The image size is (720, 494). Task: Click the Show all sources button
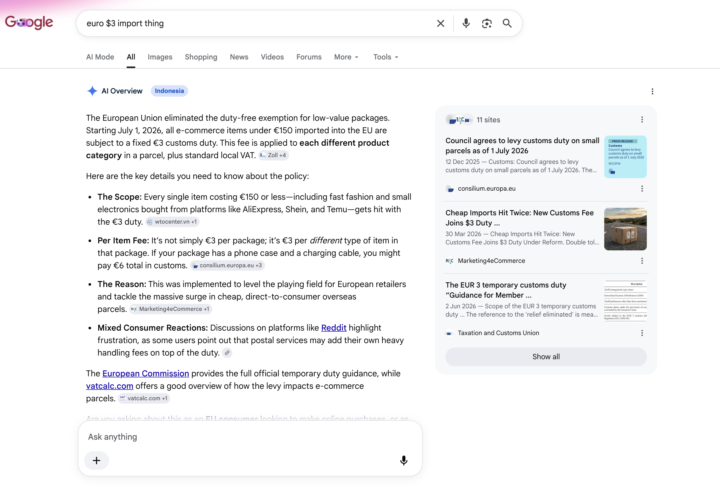[546, 357]
